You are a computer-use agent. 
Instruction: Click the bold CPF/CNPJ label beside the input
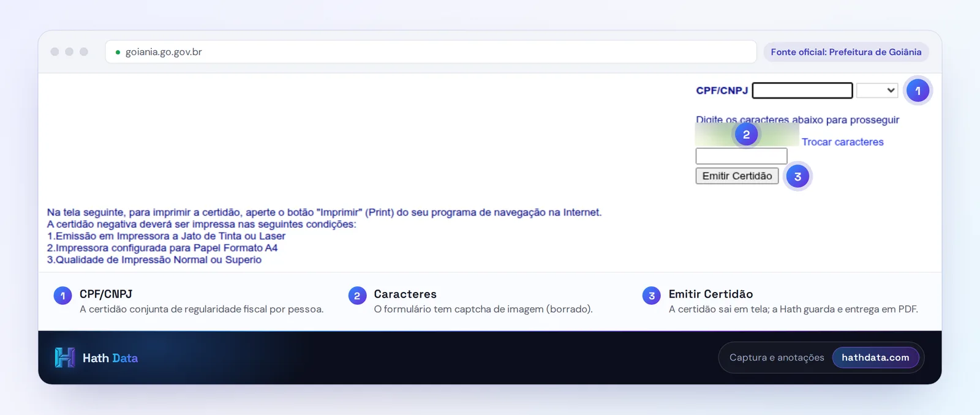tap(722, 91)
